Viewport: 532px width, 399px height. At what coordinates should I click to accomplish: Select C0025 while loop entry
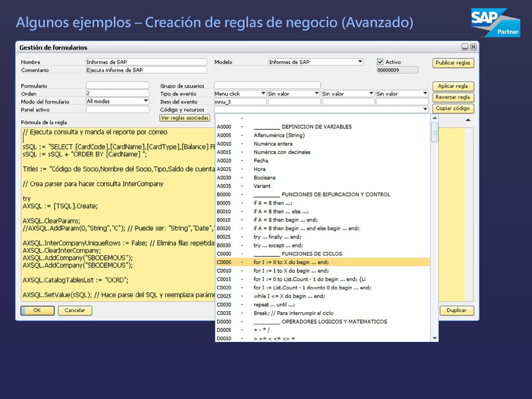pyautogui.click(x=323, y=296)
